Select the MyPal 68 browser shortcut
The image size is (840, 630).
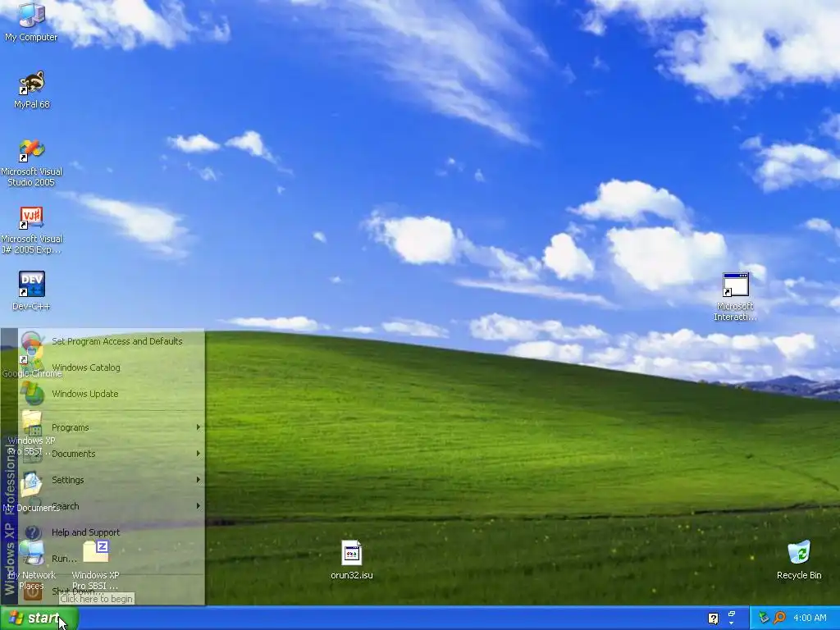32,89
